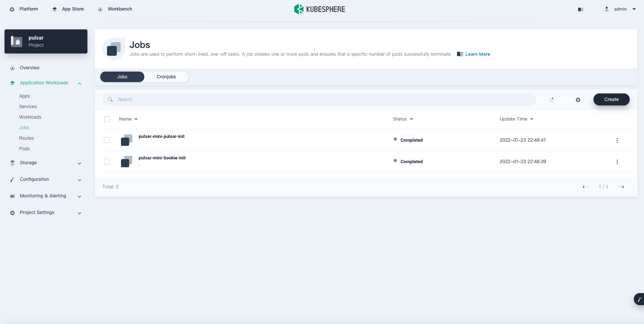The width and height of the screenshot is (644, 324).
Task: Click the Storage database icon
Action: pyautogui.click(x=12, y=163)
